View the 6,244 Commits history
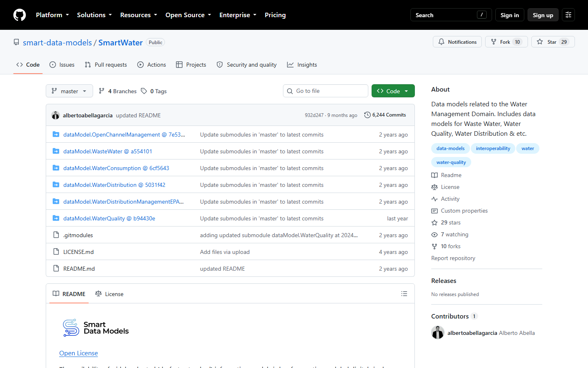The height and width of the screenshot is (368, 588). point(385,115)
